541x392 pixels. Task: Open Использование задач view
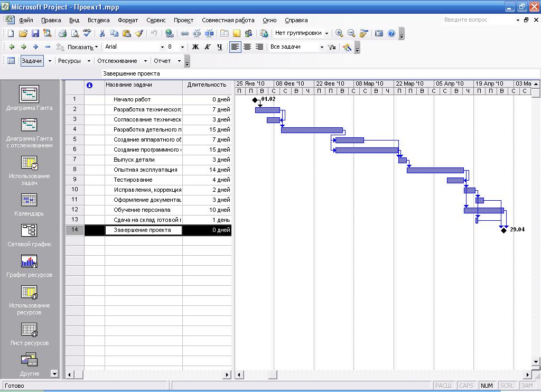click(x=30, y=171)
